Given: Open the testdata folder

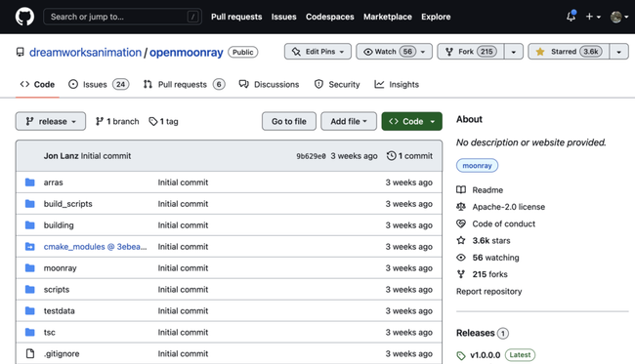Looking at the screenshot, I should click(60, 311).
